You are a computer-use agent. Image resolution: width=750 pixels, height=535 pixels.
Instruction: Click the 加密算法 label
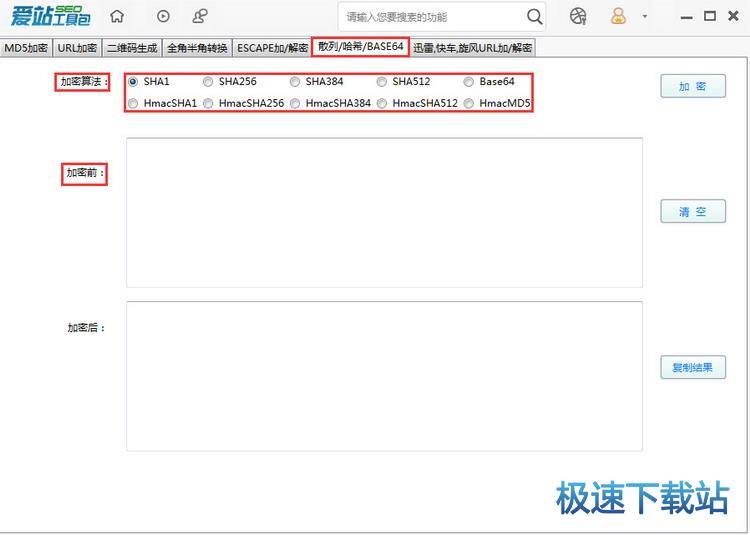(82, 82)
